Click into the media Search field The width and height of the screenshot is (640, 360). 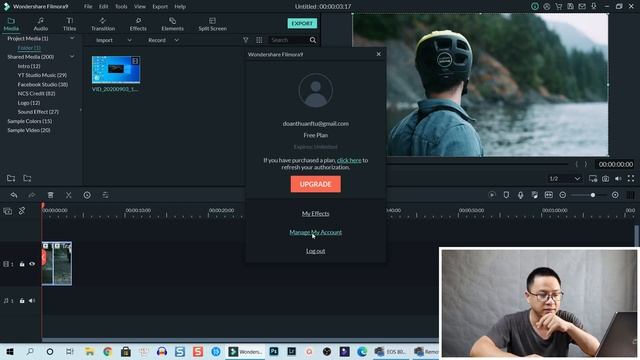pyautogui.click(x=288, y=40)
